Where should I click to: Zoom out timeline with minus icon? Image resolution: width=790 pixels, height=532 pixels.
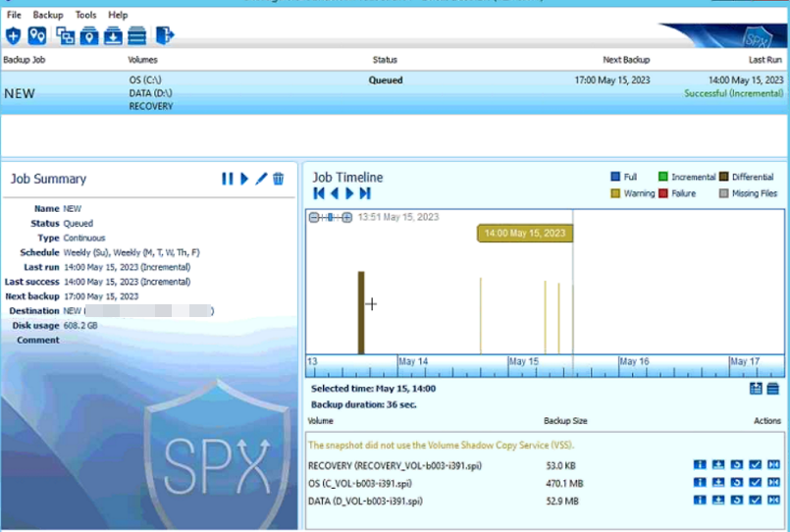(x=314, y=218)
